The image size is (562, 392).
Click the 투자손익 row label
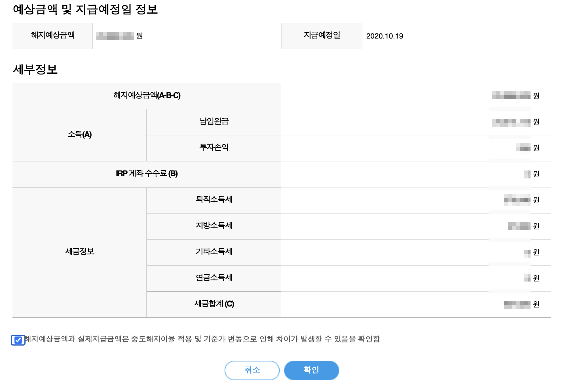(214, 148)
